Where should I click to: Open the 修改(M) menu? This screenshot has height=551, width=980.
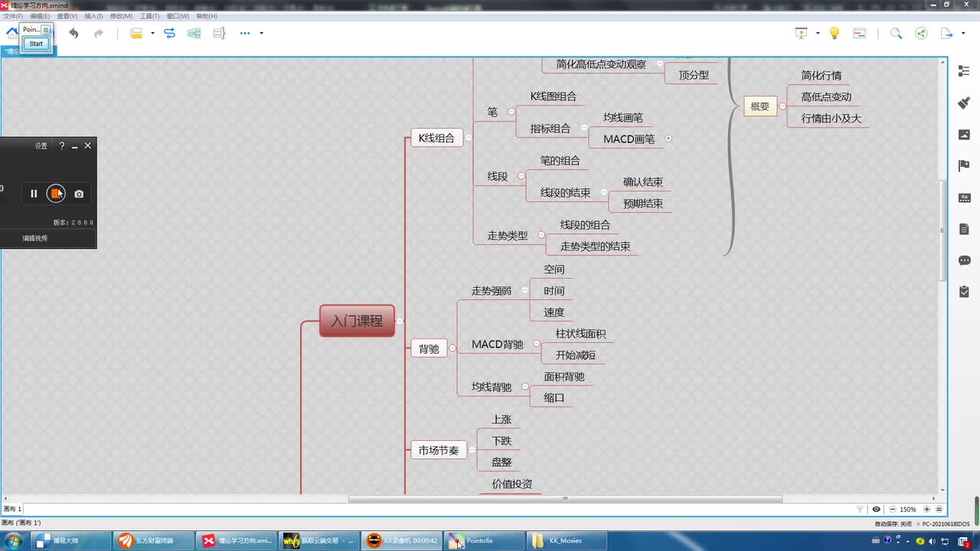click(x=121, y=16)
